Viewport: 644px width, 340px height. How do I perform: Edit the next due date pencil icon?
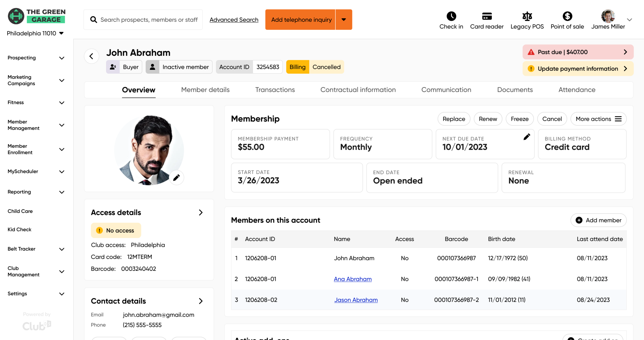(x=527, y=137)
